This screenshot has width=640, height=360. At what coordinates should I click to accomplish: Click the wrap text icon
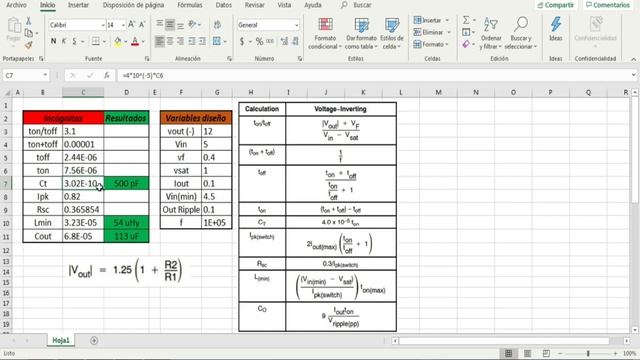217,25
